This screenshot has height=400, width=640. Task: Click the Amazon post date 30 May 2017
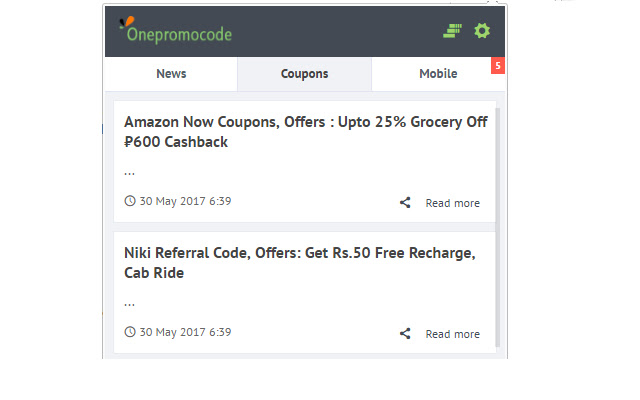pos(185,201)
